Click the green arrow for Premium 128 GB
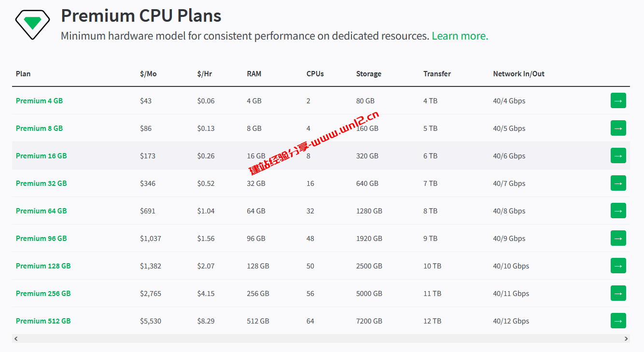 (618, 266)
